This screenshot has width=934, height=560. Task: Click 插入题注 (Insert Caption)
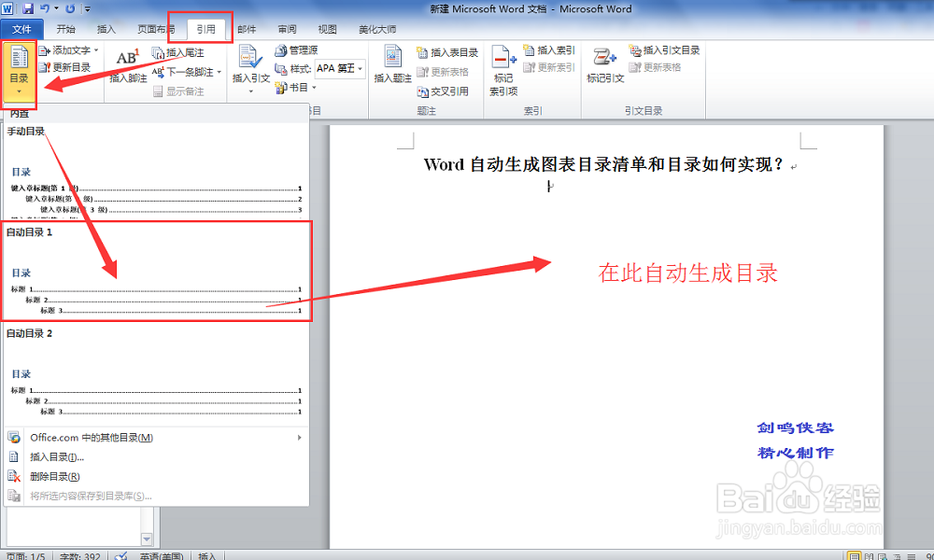tap(392, 65)
